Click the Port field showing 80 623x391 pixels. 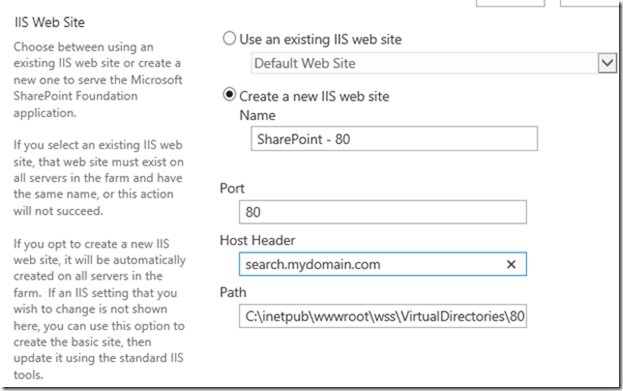coord(383,212)
